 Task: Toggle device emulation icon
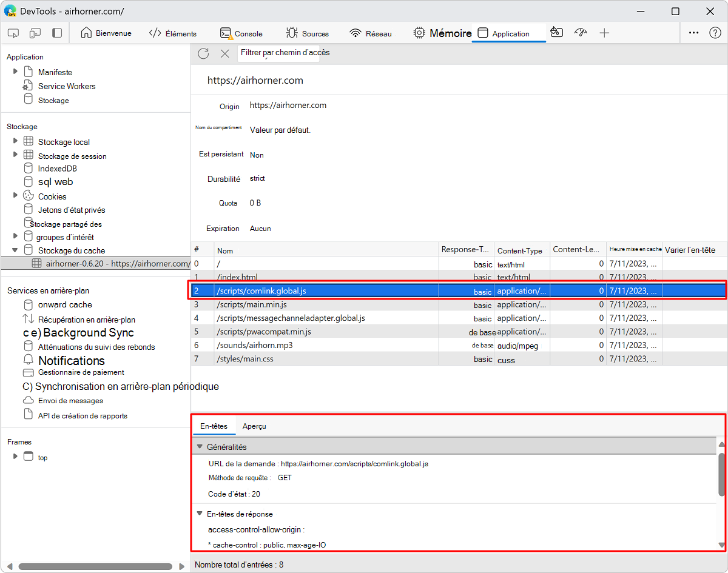point(35,33)
